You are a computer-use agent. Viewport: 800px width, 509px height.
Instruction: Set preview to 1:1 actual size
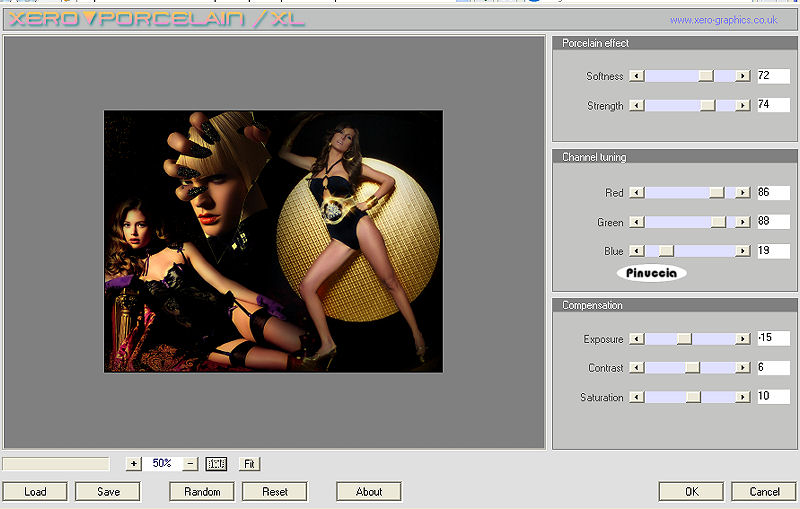216,464
